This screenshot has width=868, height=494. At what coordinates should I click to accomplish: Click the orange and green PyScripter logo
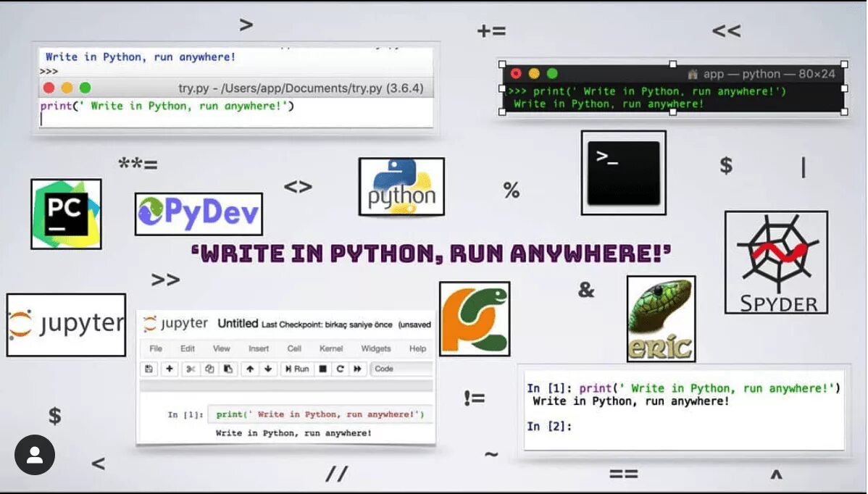(x=475, y=319)
